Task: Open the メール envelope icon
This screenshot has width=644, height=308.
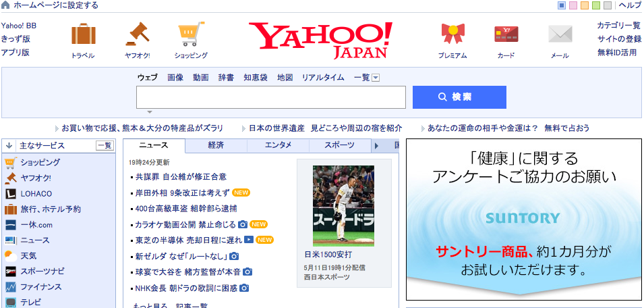Action: coord(560,34)
